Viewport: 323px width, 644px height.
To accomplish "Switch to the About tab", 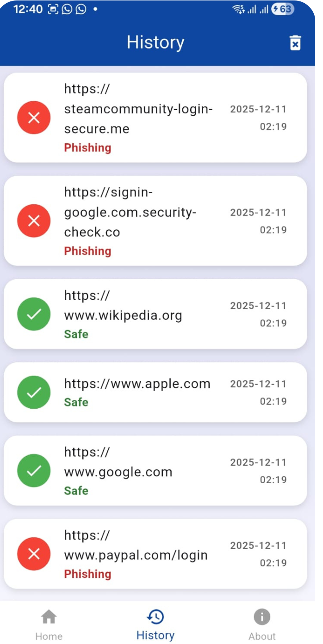I will coord(262,624).
